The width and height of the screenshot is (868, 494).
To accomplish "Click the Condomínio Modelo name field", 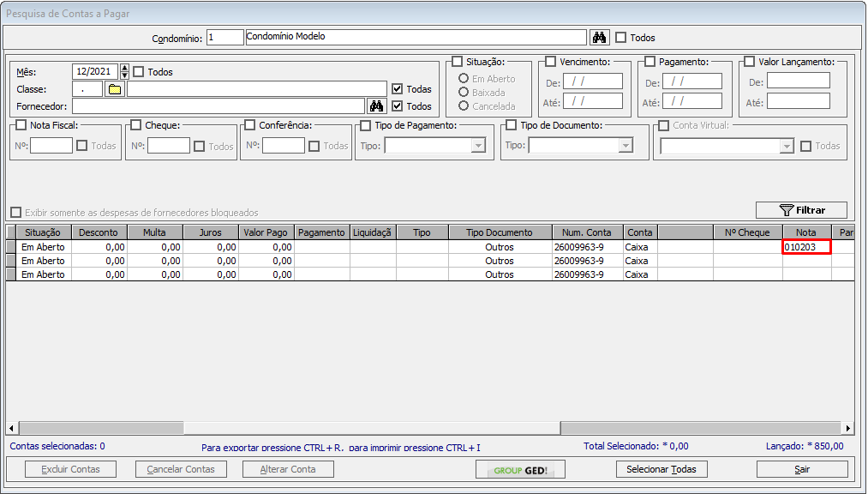I will pos(416,37).
